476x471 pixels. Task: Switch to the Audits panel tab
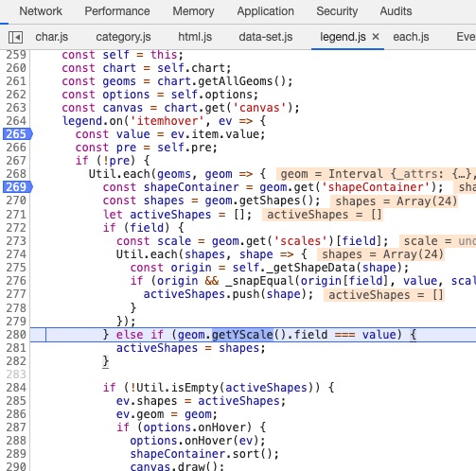click(x=396, y=11)
